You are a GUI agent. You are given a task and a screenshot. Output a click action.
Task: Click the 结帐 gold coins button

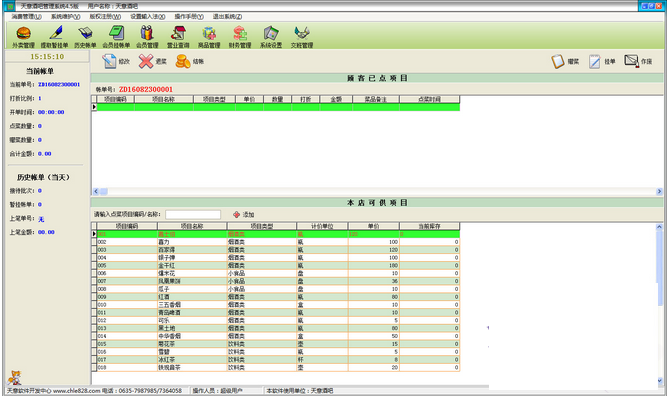pos(190,61)
